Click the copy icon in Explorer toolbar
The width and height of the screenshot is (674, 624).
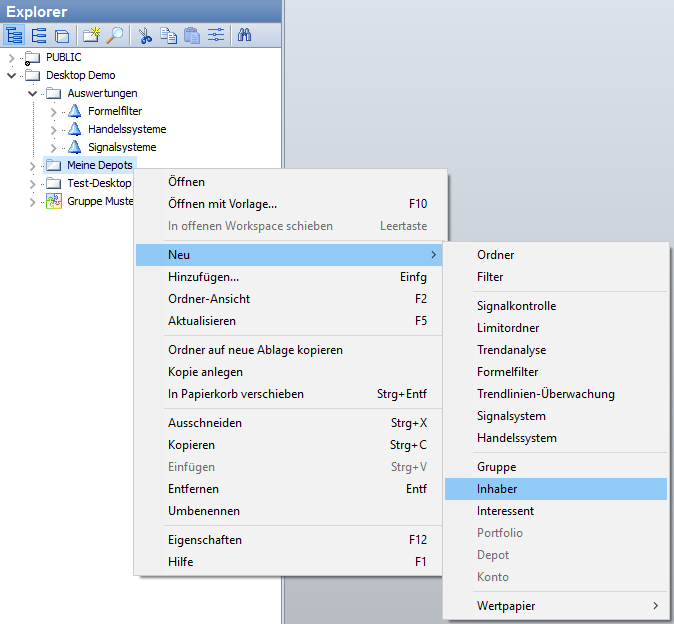point(169,36)
